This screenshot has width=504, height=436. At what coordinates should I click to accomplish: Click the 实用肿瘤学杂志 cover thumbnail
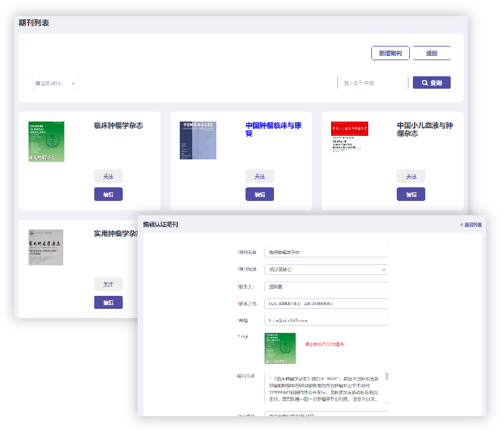click(x=46, y=247)
